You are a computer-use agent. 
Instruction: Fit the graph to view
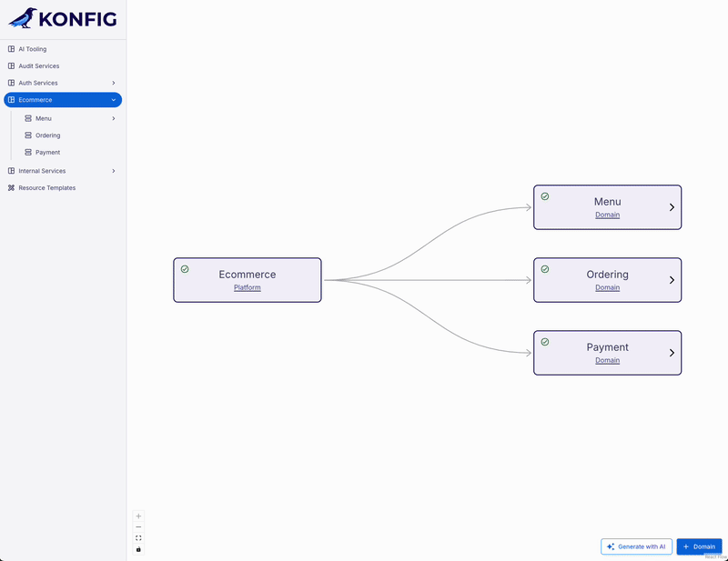coord(138,538)
